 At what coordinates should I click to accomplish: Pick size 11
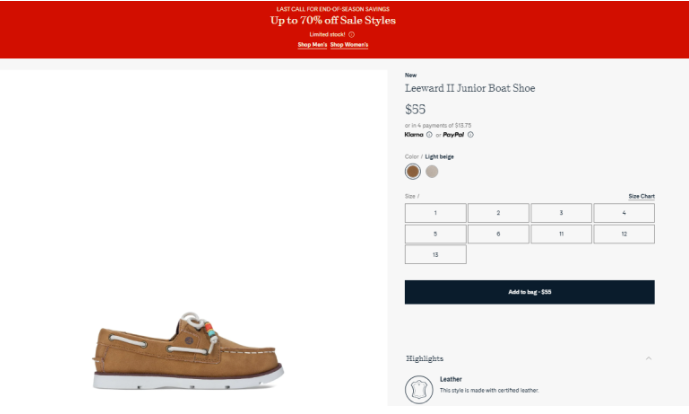561,234
